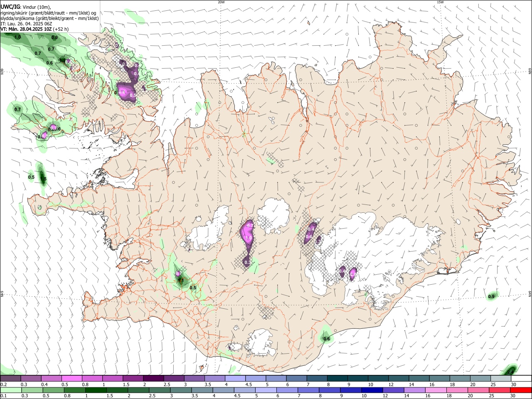Click the '1.0' value inside the central pink blob
This screenshot has height=399, width=532.
(249, 238)
